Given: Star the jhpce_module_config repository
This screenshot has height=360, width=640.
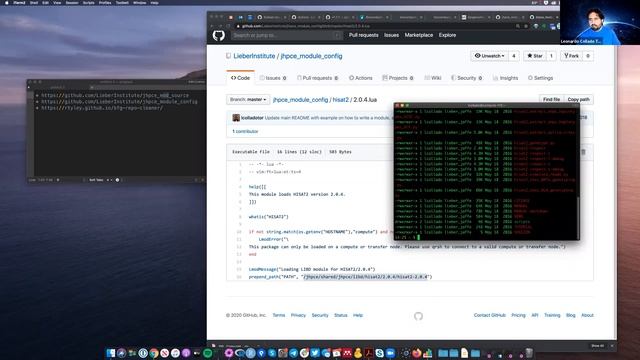Looking at the screenshot, I should (x=535, y=56).
